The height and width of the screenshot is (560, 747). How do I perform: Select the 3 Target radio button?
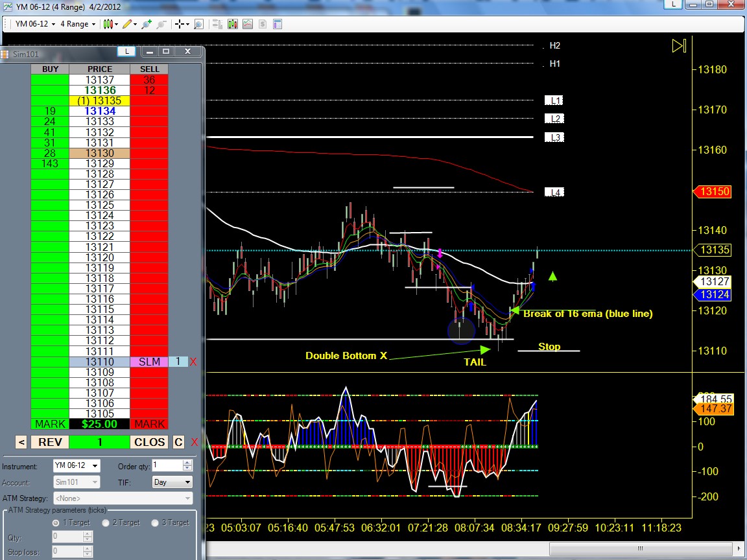(155, 523)
